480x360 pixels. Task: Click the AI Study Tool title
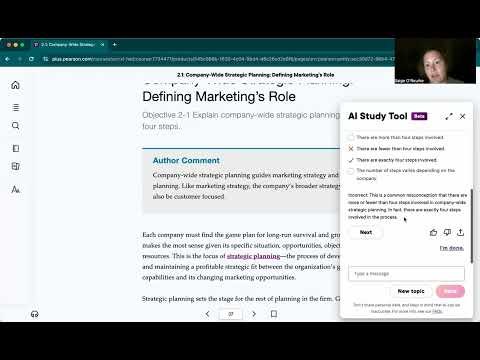pyautogui.click(x=378, y=116)
